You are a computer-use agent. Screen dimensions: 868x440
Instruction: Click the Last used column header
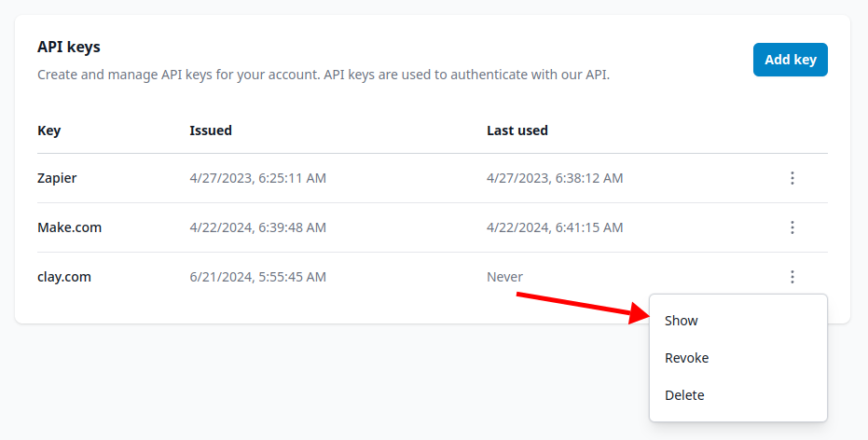[517, 131]
